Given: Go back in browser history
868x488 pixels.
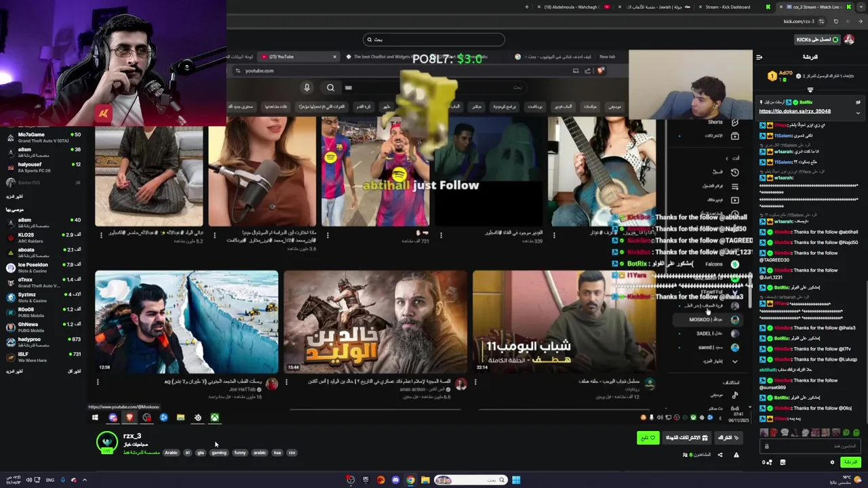Looking at the screenshot, I should pyautogui.click(x=860, y=22).
